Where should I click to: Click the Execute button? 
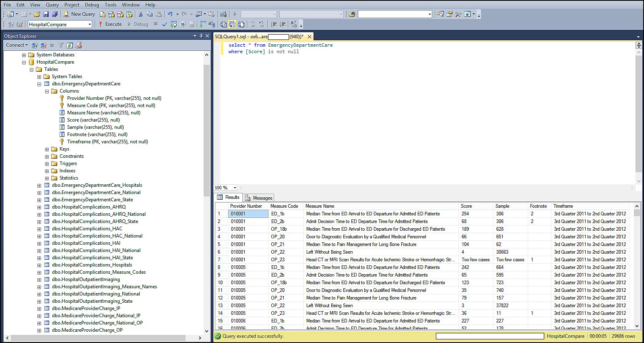click(110, 24)
